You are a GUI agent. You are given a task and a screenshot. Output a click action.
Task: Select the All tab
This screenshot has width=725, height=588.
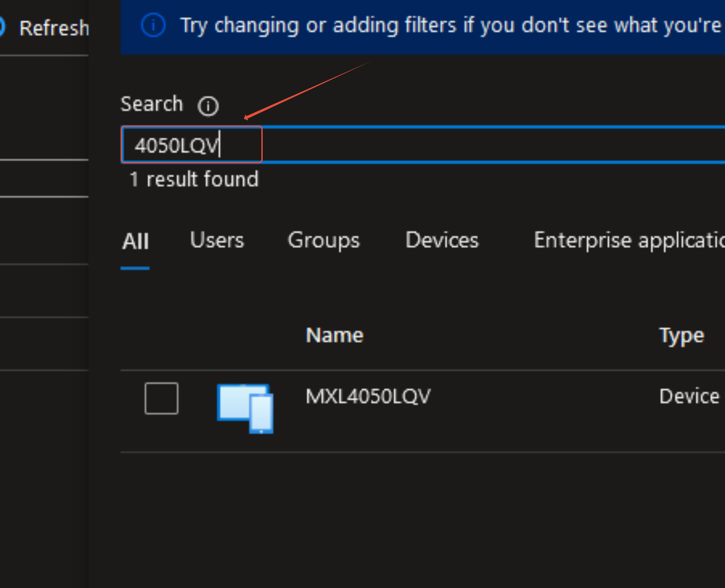135,242
